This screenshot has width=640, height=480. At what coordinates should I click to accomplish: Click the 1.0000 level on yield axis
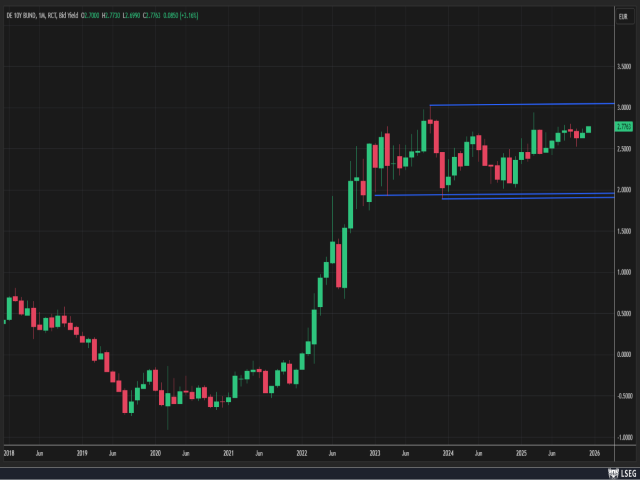[624, 272]
